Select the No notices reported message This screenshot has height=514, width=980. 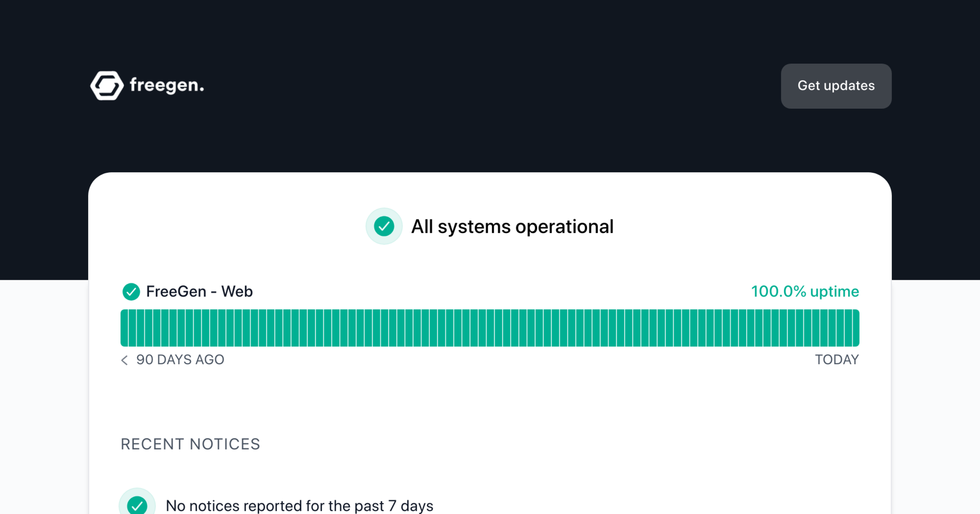299,506
